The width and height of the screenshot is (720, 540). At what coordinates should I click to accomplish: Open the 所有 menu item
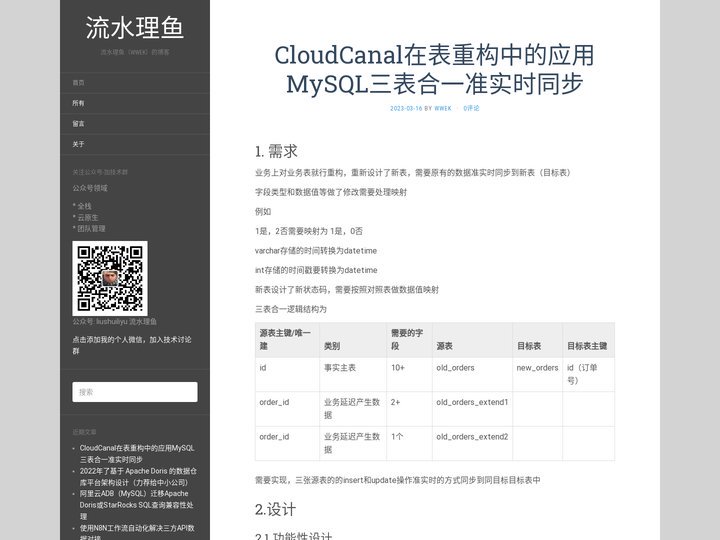tap(78, 103)
